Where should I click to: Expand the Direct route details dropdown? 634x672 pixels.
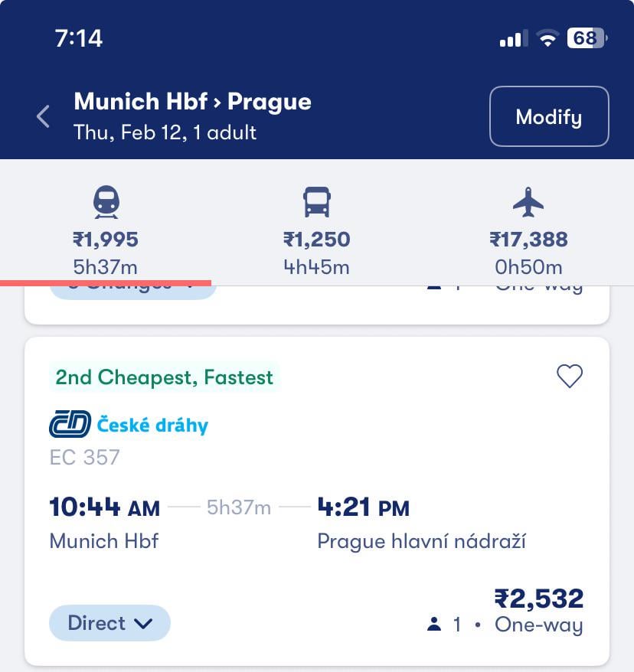109,623
